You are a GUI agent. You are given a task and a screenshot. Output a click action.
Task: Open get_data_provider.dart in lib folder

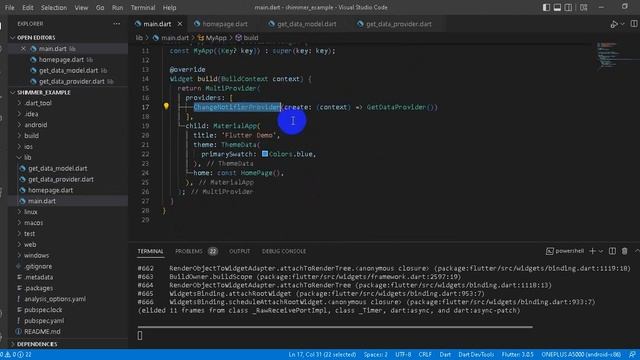(61, 179)
